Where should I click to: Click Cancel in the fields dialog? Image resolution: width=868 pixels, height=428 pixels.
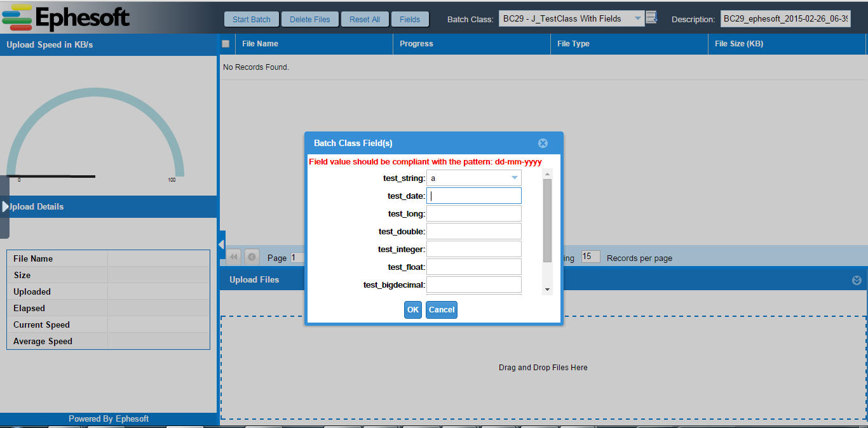coord(442,310)
